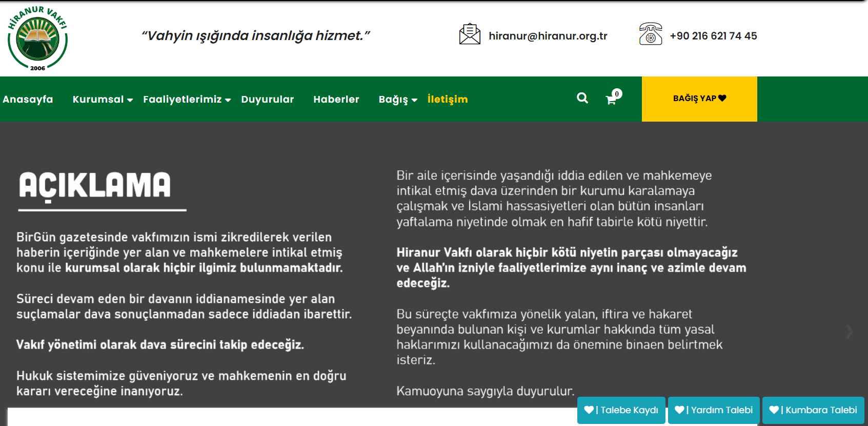Expand the Kurumsal dropdown menu
The width and height of the screenshot is (868, 426).
pos(103,99)
